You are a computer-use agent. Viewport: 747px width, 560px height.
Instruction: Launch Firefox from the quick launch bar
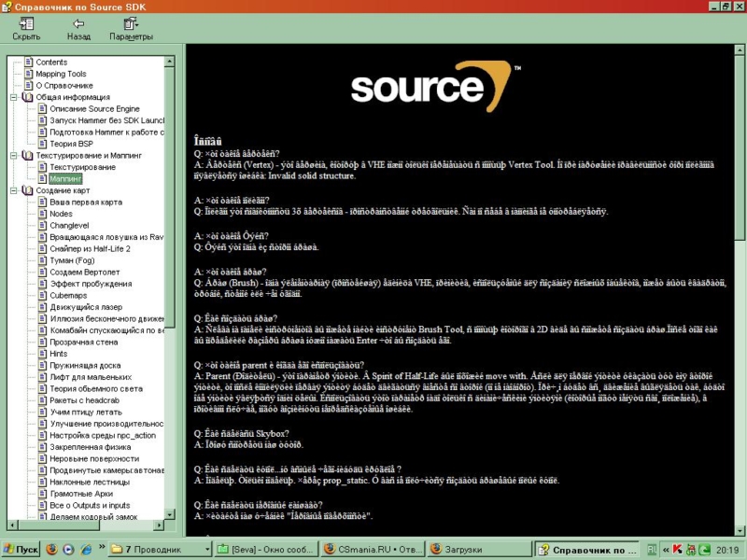pyautogui.click(x=51, y=550)
